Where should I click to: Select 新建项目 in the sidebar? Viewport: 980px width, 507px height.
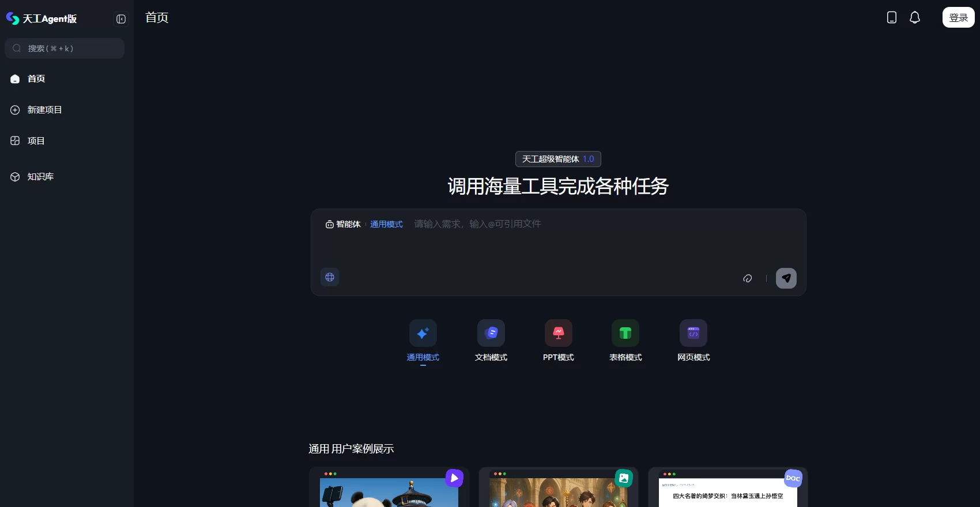44,110
